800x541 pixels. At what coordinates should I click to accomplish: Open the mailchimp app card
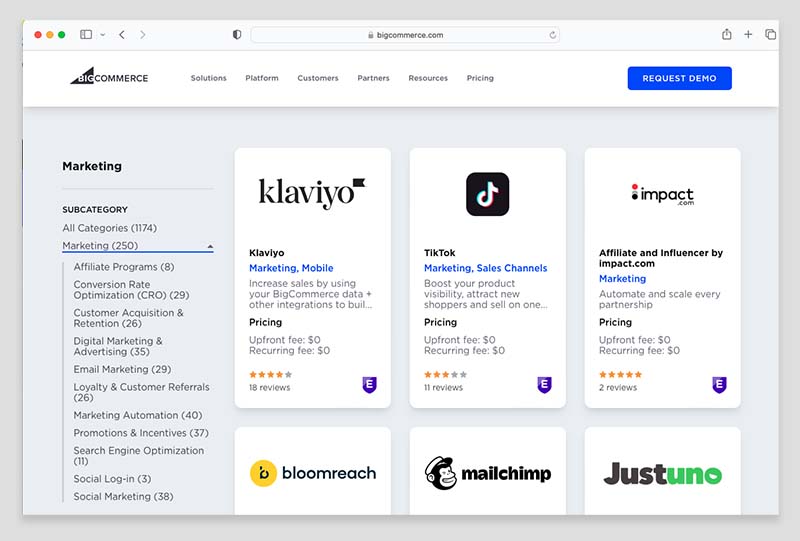tap(488, 471)
